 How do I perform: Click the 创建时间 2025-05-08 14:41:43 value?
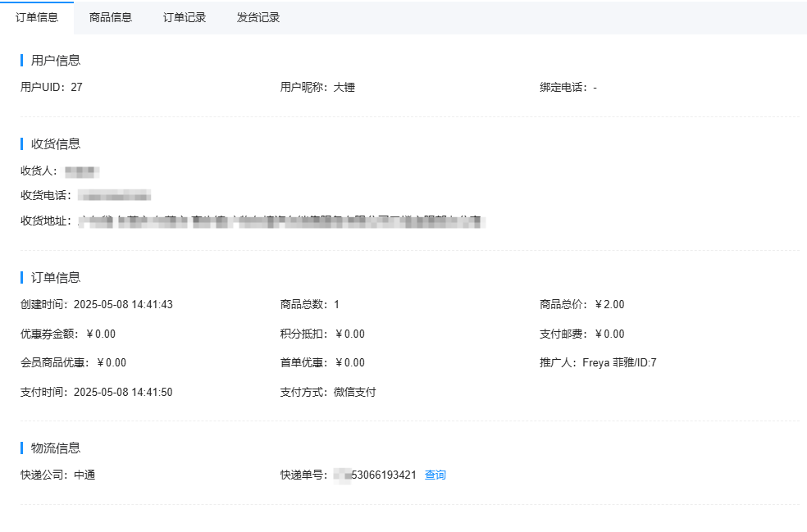123,305
